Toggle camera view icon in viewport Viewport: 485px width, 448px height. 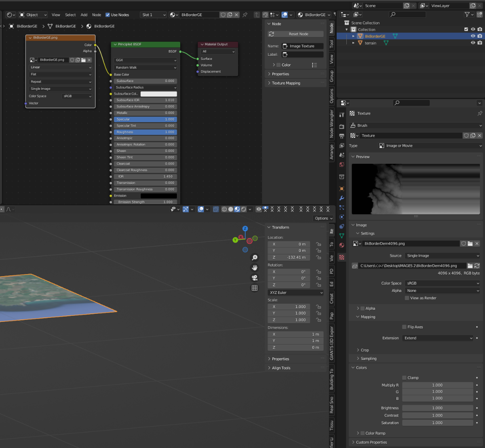255,278
